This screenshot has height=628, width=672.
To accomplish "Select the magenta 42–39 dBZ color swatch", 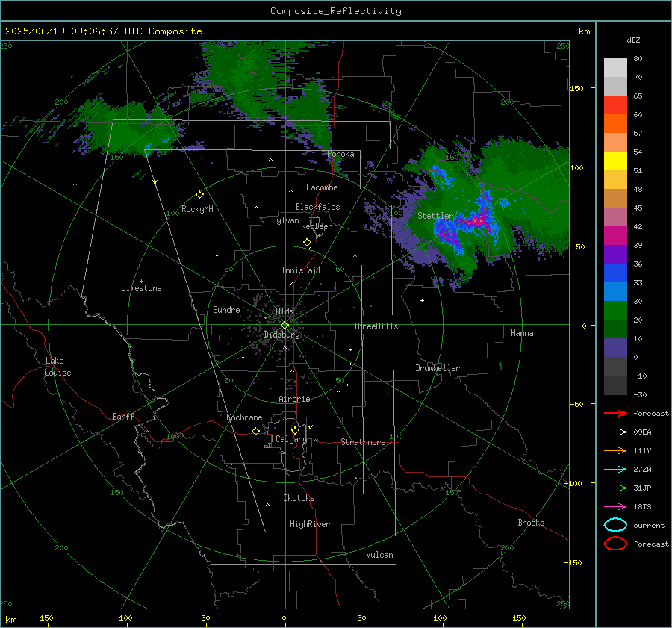I will coord(615,236).
